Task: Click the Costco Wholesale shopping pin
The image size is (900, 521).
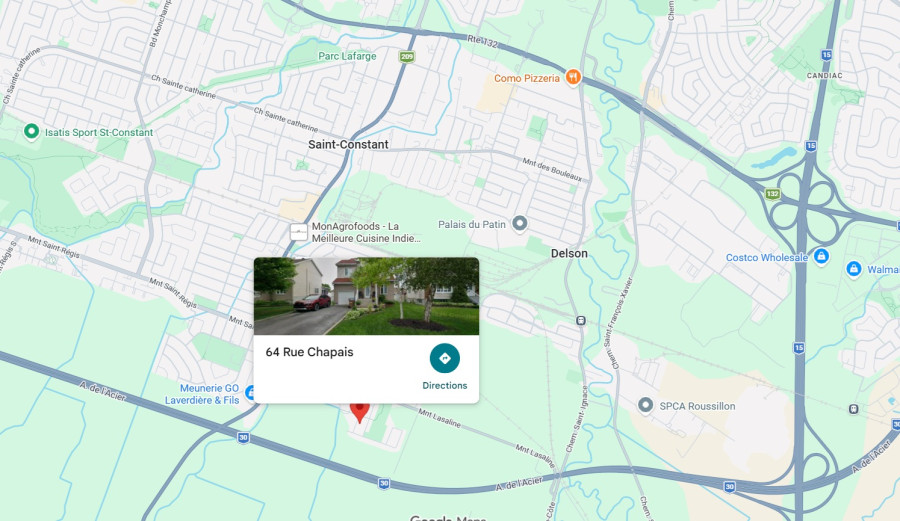Action: [x=821, y=256]
